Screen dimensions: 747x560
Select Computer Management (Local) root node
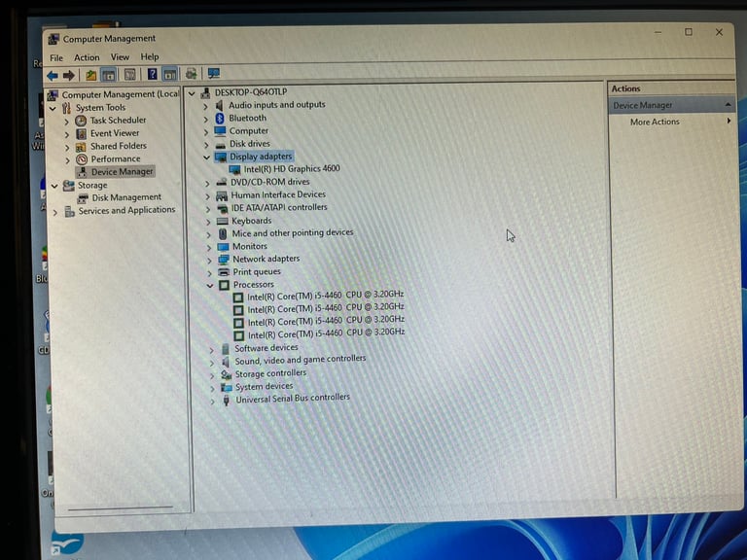tap(120, 94)
